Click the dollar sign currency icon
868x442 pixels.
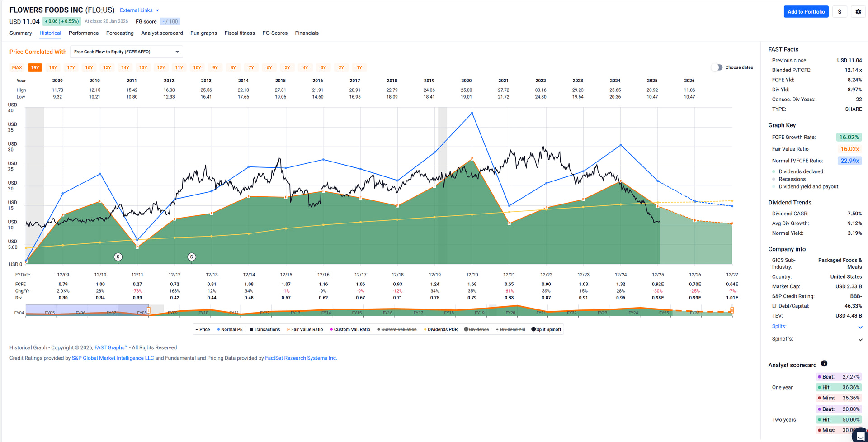(840, 12)
